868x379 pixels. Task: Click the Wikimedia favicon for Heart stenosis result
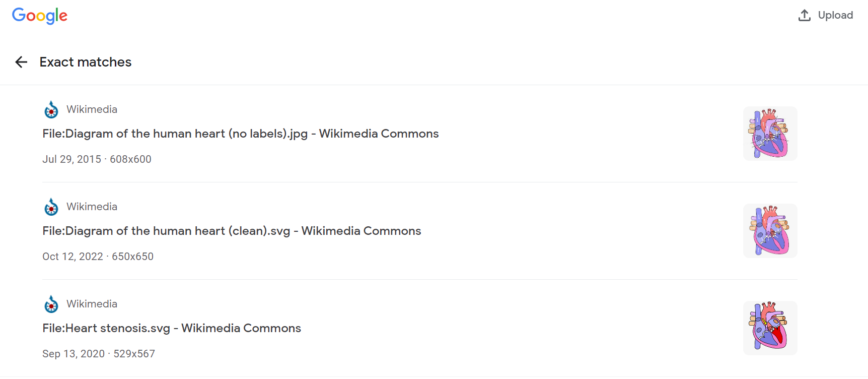[51, 304]
